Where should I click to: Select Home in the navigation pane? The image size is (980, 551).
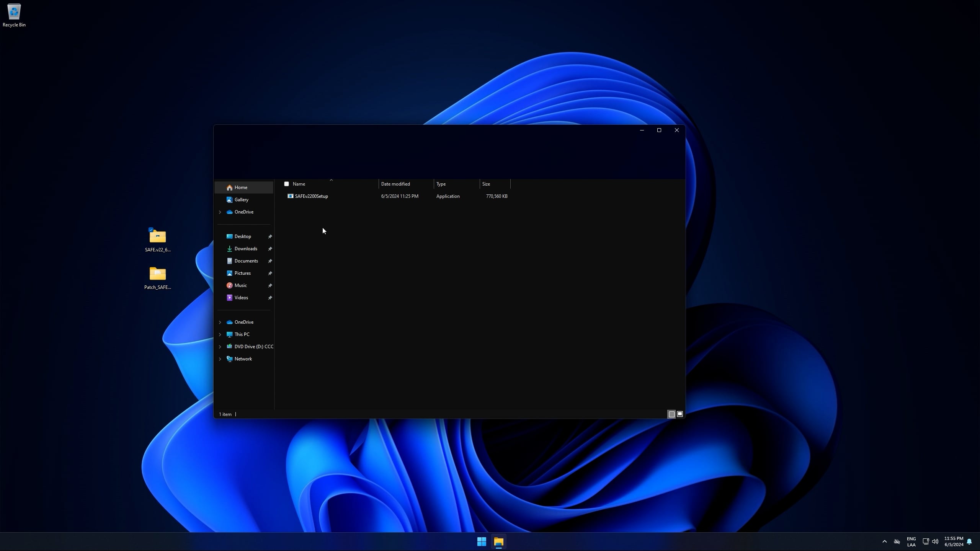point(241,187)
